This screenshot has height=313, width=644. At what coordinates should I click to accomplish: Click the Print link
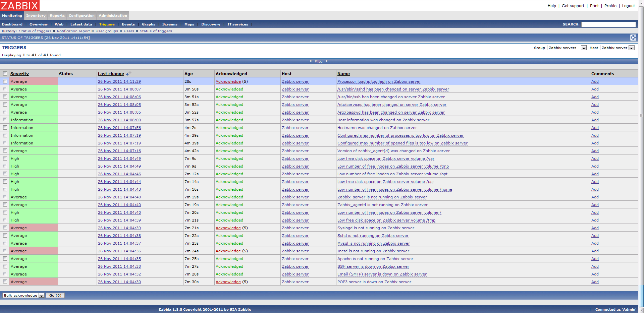594,6
